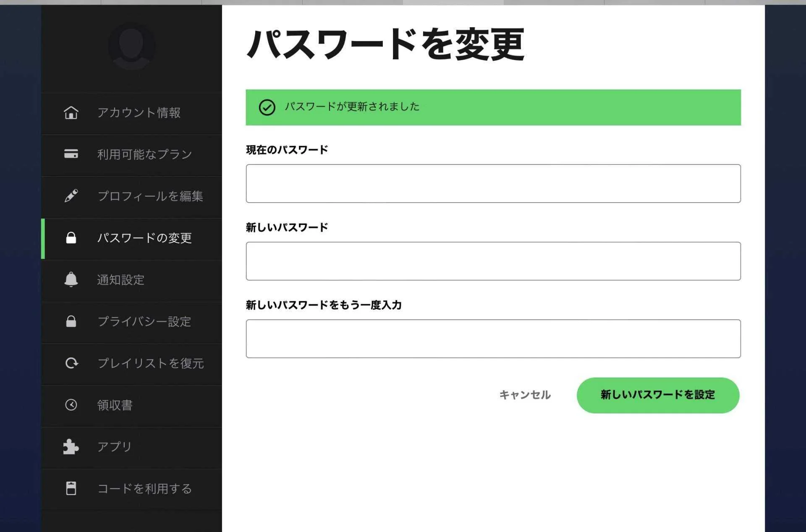
Task: Go to プロフィールを編集
Action: 131,197
